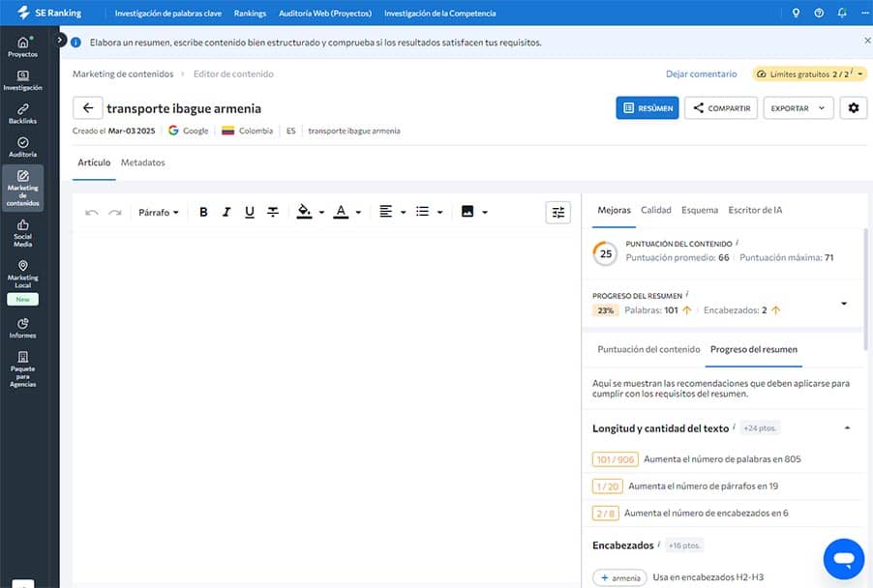Screen dimensions: 873x588
Task: Expand the left sidebar with arrow toggle
Action: [61, 40]
